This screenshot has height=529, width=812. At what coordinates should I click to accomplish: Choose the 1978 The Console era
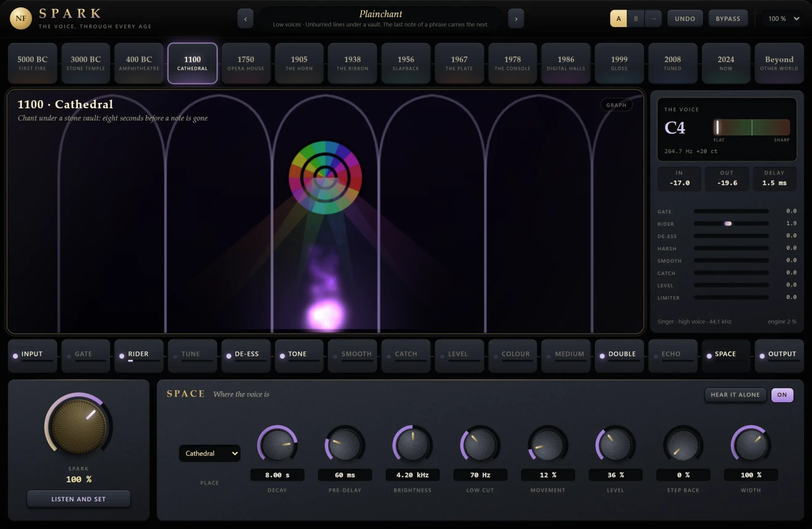[513, 63]
